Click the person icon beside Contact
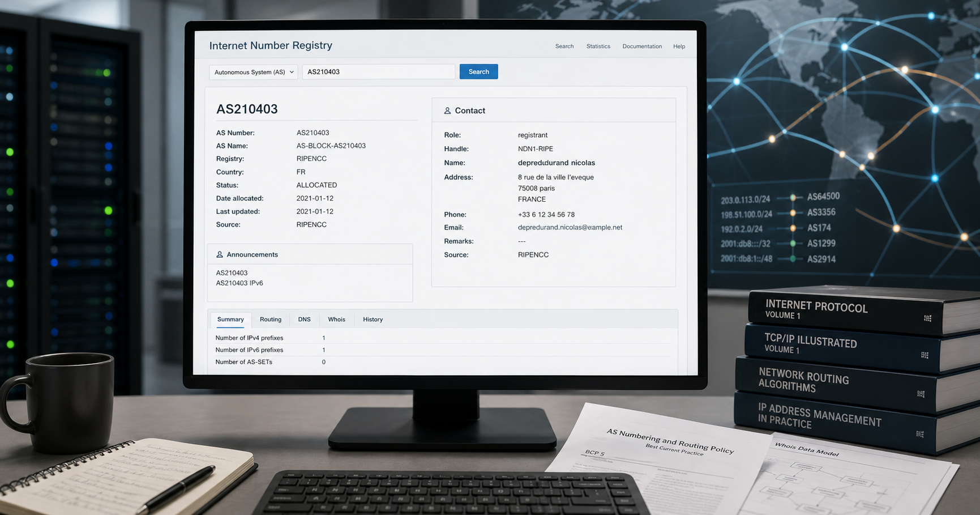 click(x=447, y=111)
